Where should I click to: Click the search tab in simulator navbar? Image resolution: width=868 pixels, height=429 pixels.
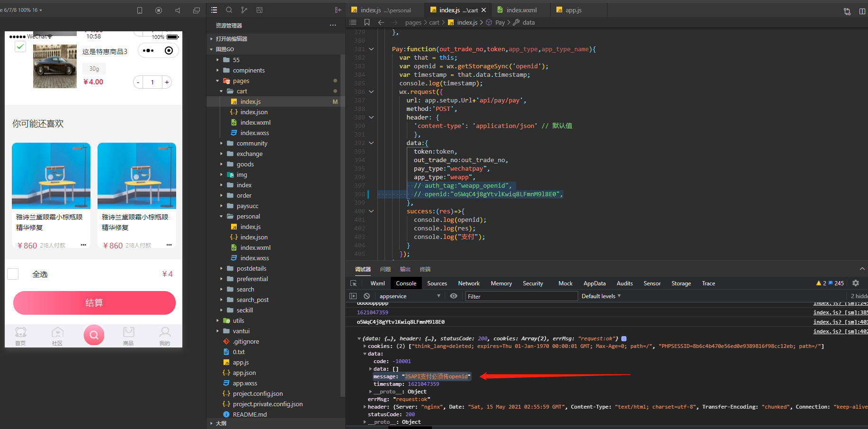pyautogui.click(x=94, y=335)
